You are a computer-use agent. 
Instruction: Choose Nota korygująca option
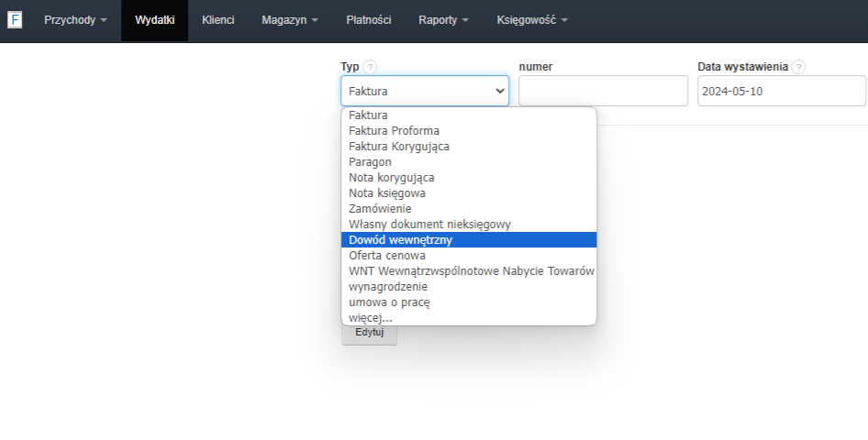coord(469,178)
